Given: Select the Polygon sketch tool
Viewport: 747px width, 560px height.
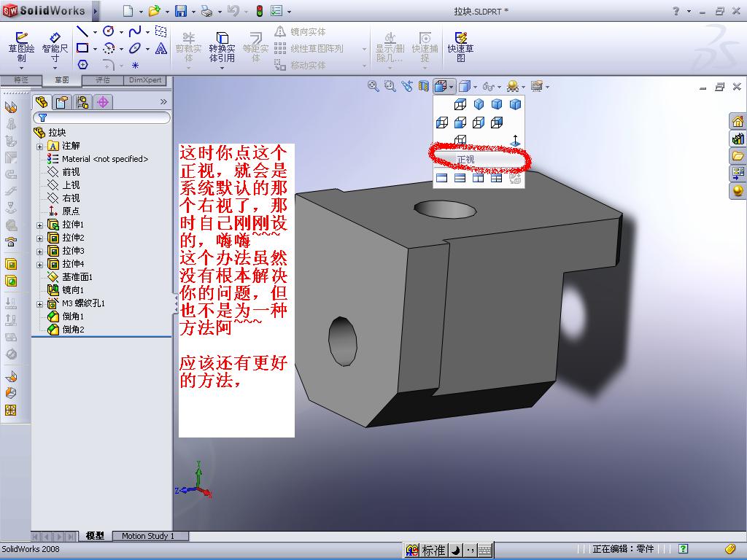Looking at the screenshot, I should 82,64.
